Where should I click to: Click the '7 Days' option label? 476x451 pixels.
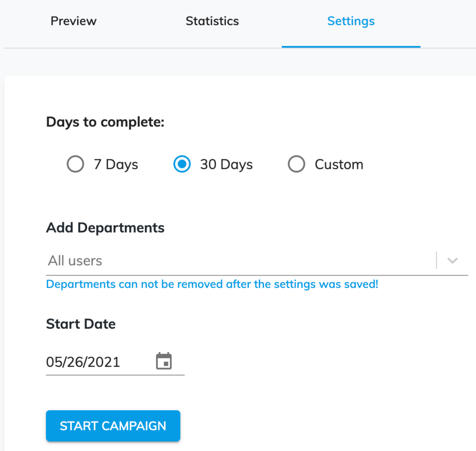coord(116,164)
